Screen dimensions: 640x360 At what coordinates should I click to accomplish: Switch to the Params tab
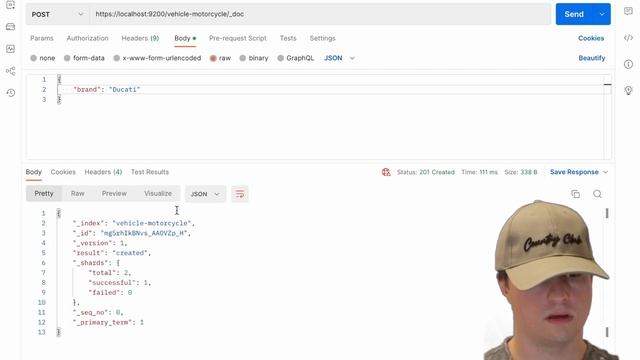[x=42, y=38]
